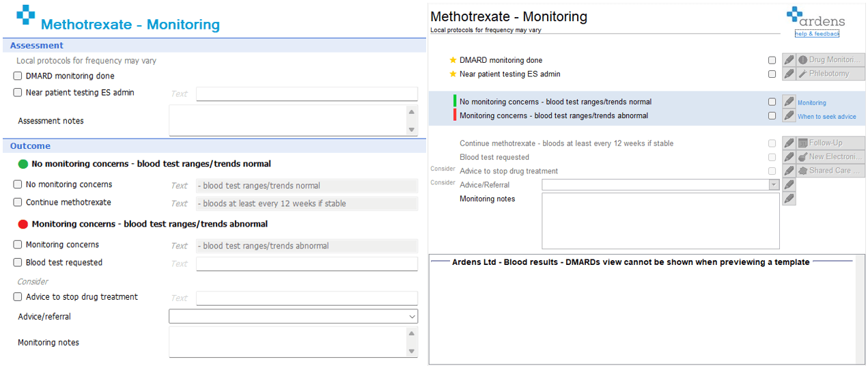Enable Advice to stop drug treatment on left
This screenshot has height=368, width=868.
pos(18,297)
